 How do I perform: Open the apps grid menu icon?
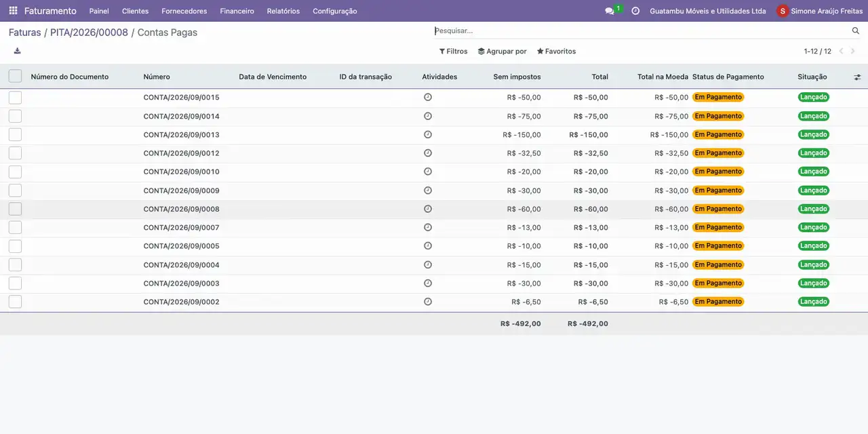(x=13, y=11)
